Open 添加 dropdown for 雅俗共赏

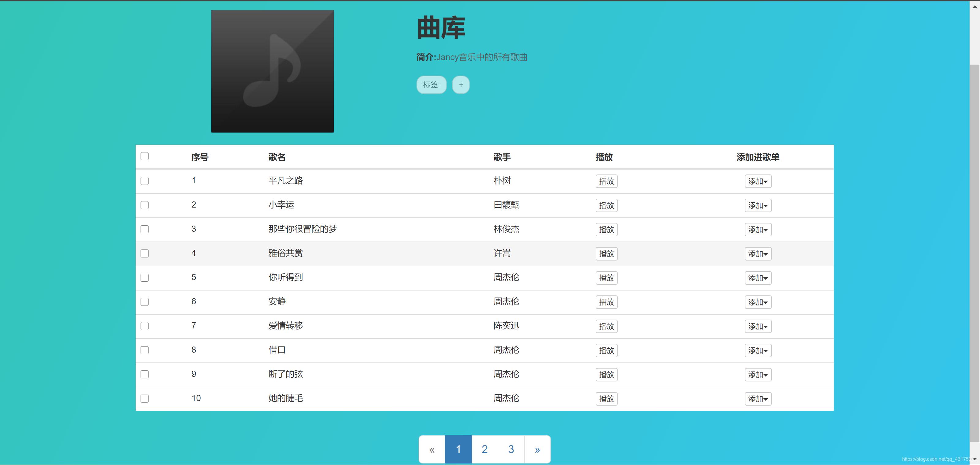pyautogui.click(x=758, y=253)
